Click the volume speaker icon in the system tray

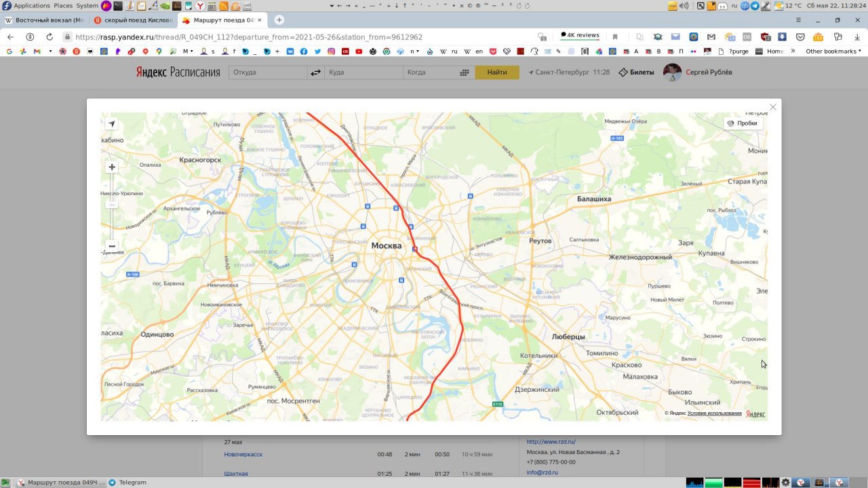(684, 5)
